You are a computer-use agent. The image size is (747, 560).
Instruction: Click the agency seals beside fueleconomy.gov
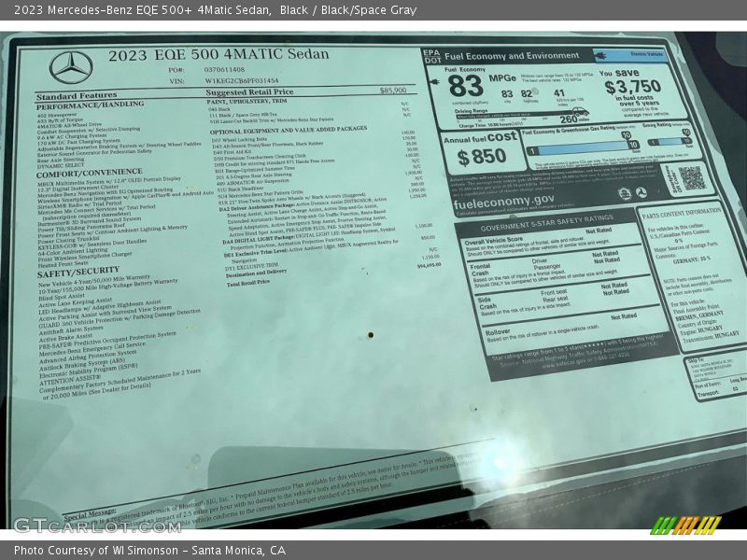click(x=633, y=193)
